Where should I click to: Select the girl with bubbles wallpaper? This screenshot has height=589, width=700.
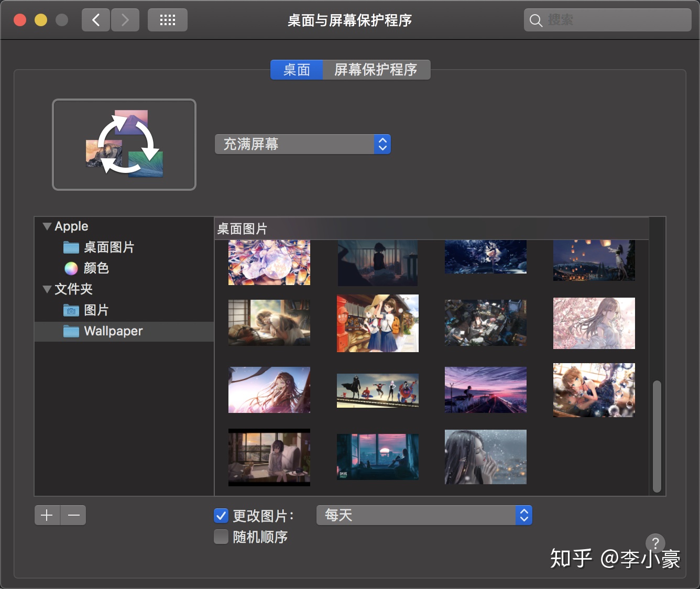point(594,390)
